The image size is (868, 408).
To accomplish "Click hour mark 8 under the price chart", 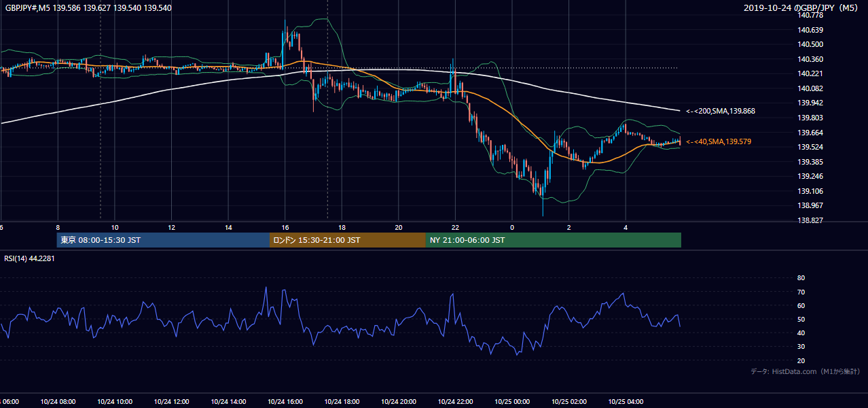I will click(x=58, y=228).
